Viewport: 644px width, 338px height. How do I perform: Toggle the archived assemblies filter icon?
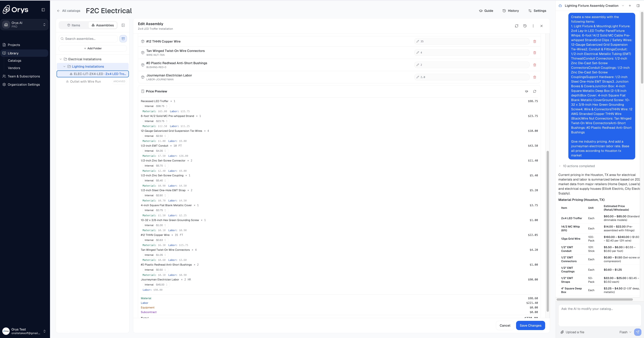click(123, 39)
